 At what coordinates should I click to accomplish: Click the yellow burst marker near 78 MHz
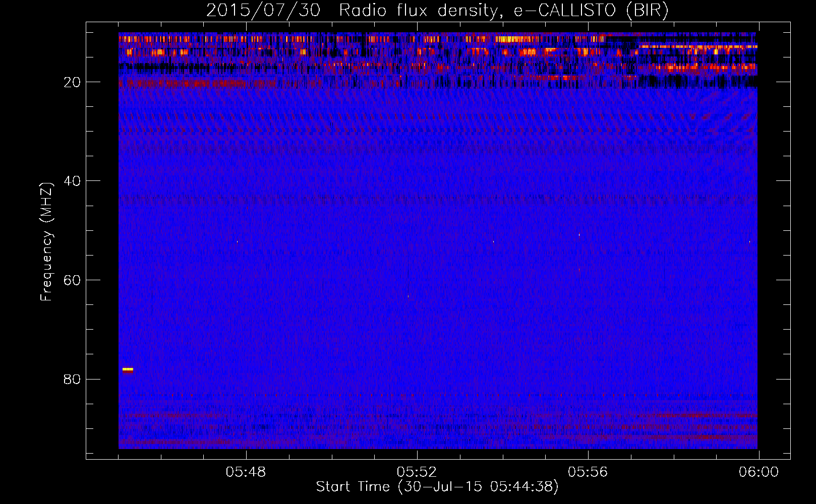(128, 369)
